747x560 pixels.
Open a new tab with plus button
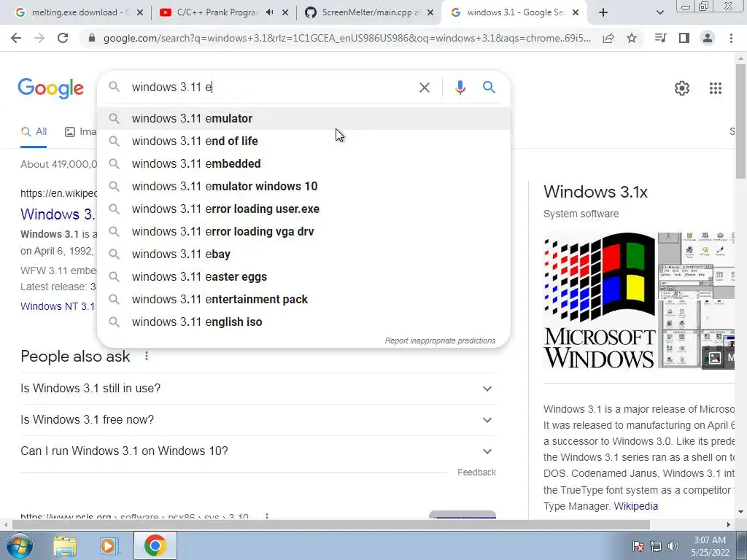[603, 13]
